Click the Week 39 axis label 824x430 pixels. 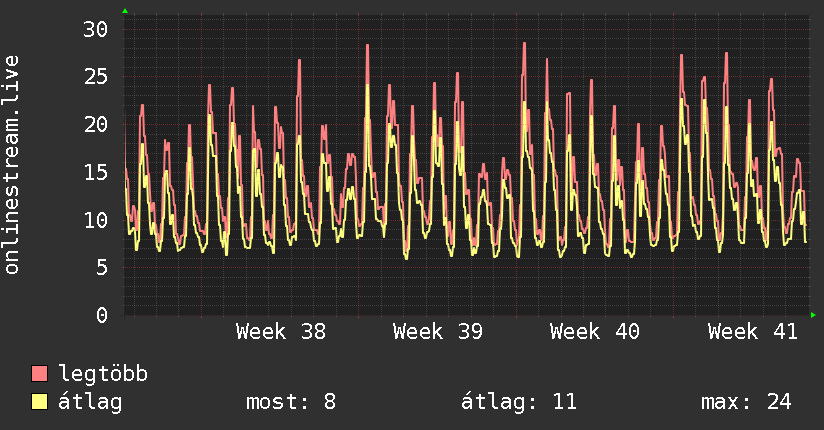pos(438,332)
